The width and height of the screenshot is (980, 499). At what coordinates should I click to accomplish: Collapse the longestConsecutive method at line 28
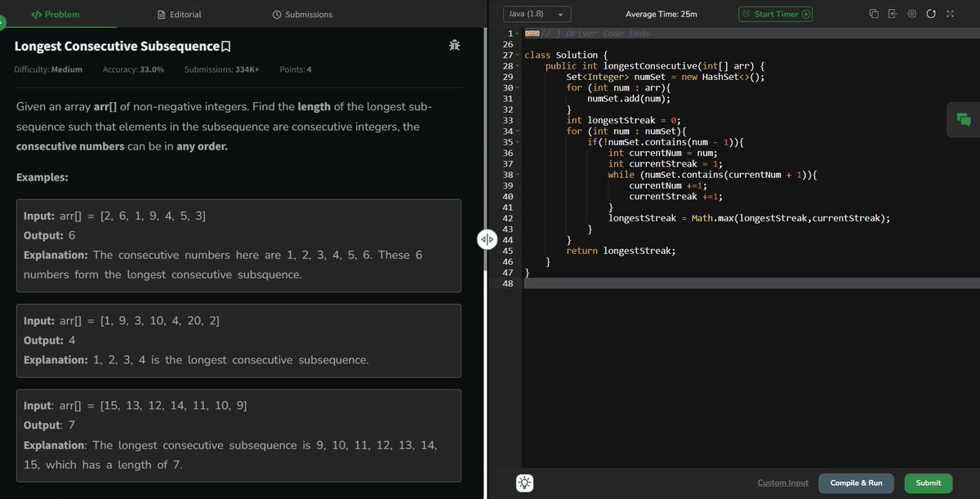[517, 65]
